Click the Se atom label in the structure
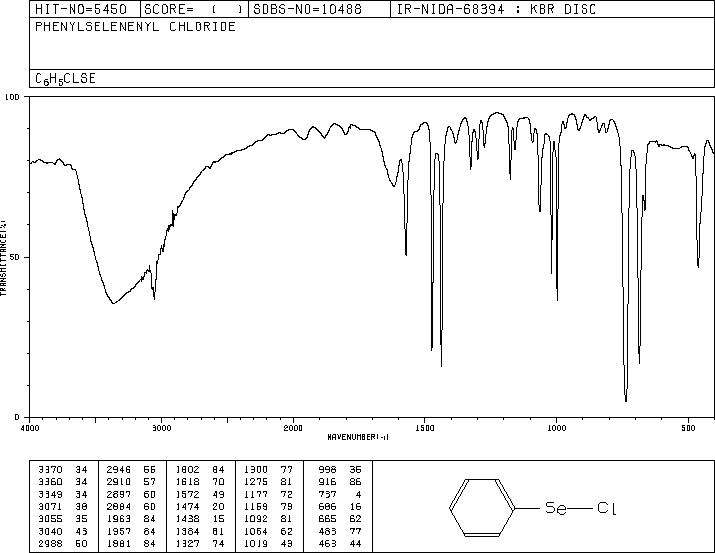Image resolution: width=715 pixels, height=553 pixels. point(556,508)
